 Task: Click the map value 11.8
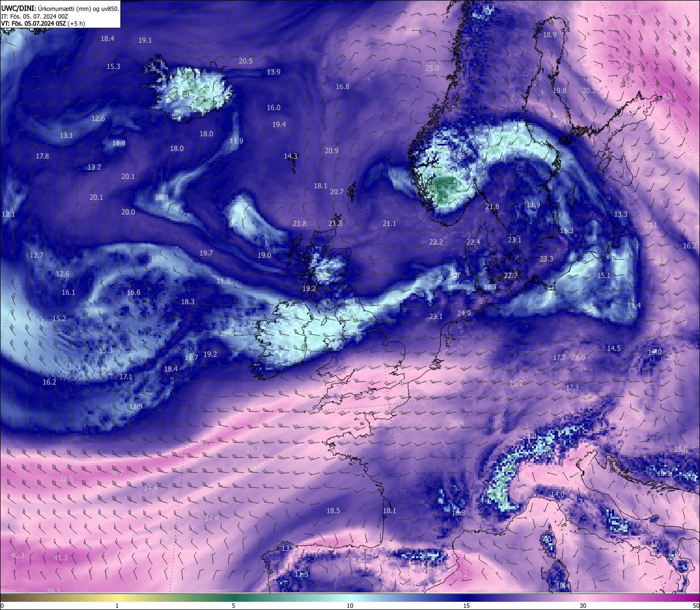119,143
